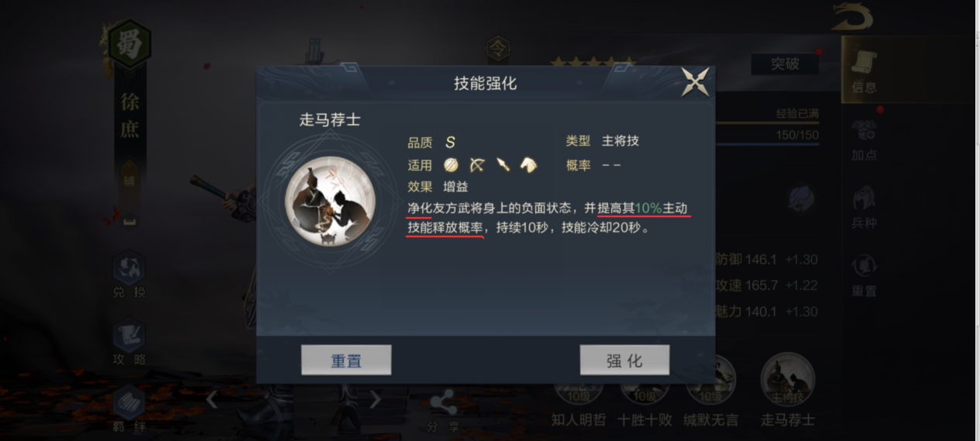980x441 pixels.
Task: Open the 加点 tab on the right sidebar
Action: (864, 140)
